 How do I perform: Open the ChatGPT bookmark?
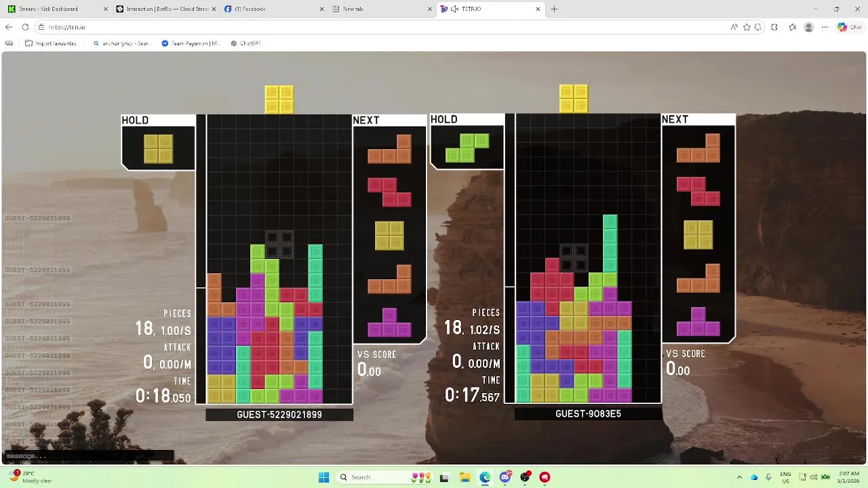245,43
